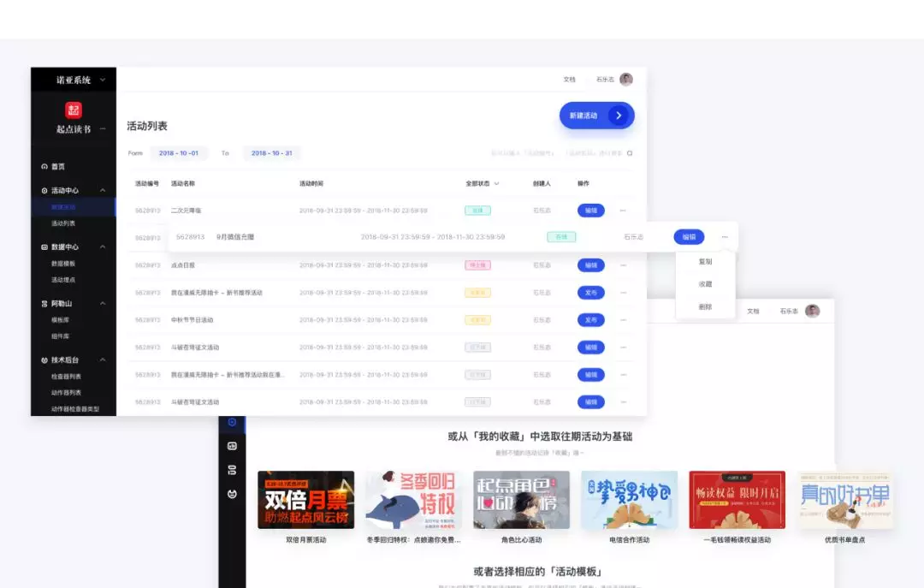Click the home icon beside 首页
Viewport: 924px width, 588px height.
[x=44, y=166]
